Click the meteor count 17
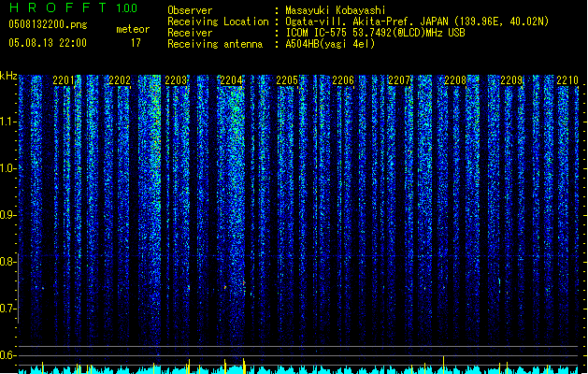588x374 pixels. pos(136,43)
